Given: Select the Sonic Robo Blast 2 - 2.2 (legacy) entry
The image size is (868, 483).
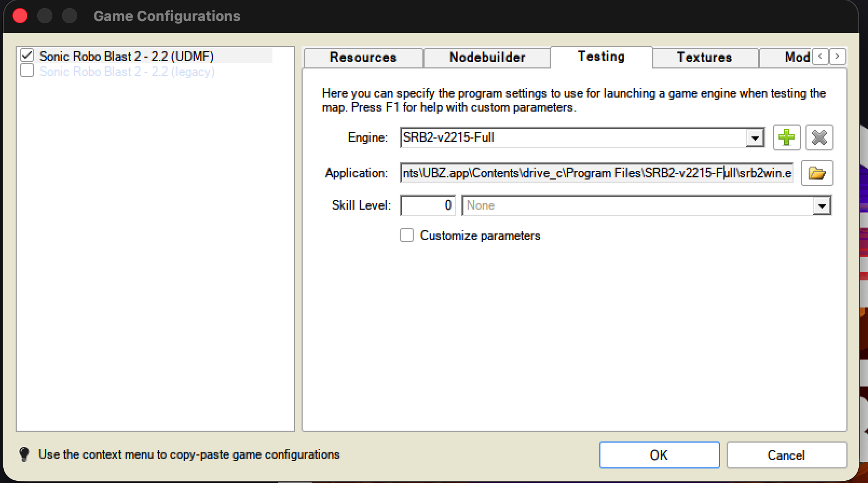Looking at the screenshot, I should pos(127,71).
